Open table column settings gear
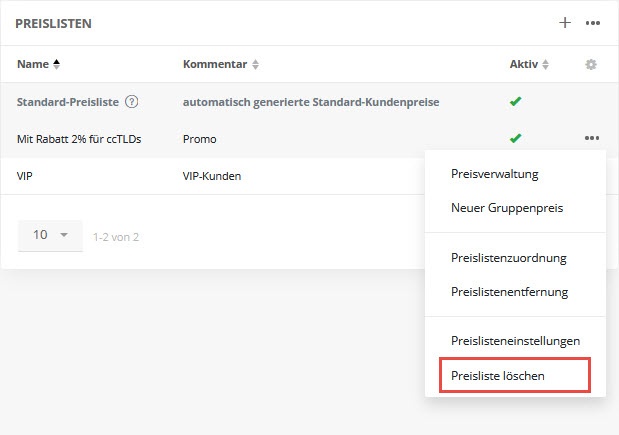 [591, 64]
